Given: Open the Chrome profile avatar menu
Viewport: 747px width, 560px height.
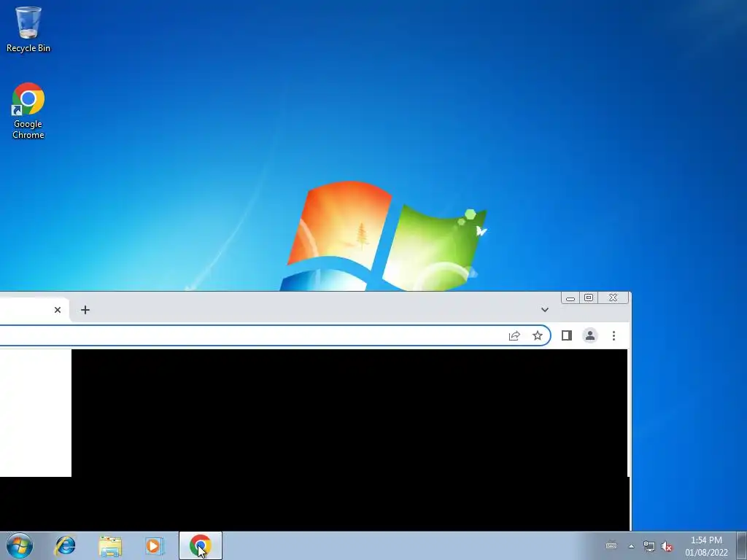Looking at the screenshot, I should pos(589,335).
